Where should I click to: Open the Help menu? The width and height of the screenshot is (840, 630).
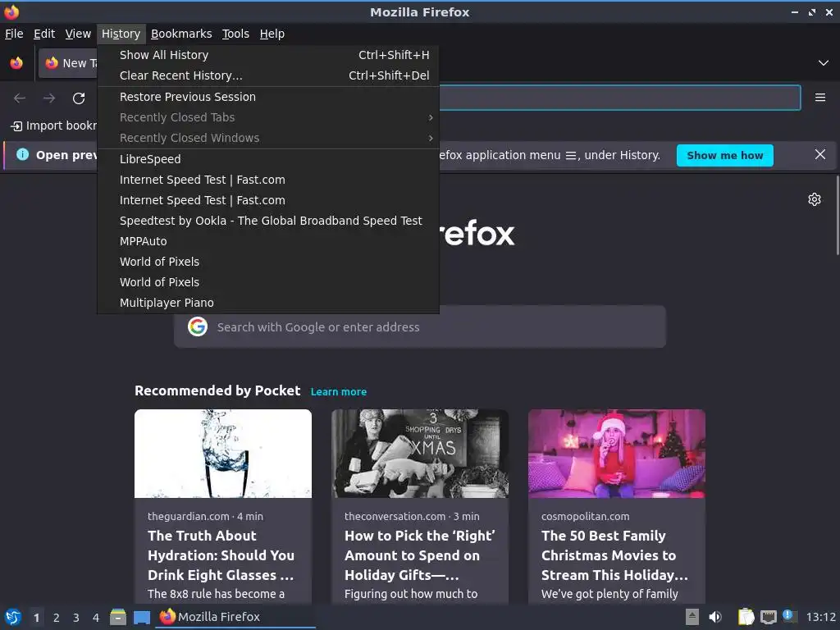click(272, 34)
